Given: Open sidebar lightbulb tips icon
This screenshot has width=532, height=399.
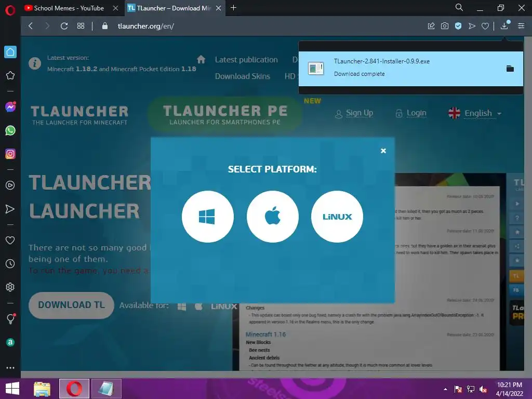Looking at the screenshot, I should (x=10, y=319).
